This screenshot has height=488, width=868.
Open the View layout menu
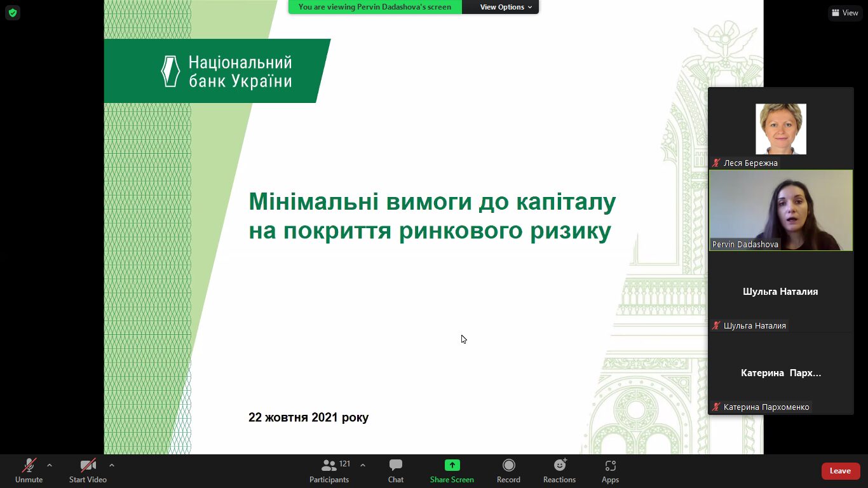pyautogui.click(x=845, y=13)
